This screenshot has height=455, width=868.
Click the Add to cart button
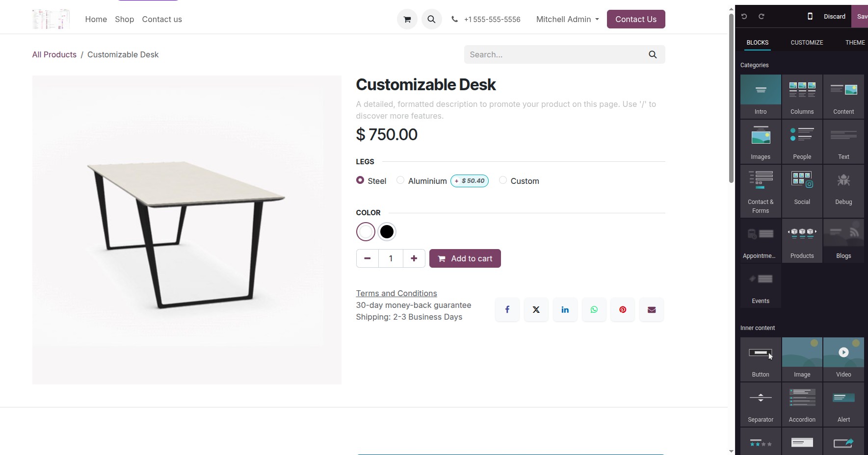tap(465, 258)
